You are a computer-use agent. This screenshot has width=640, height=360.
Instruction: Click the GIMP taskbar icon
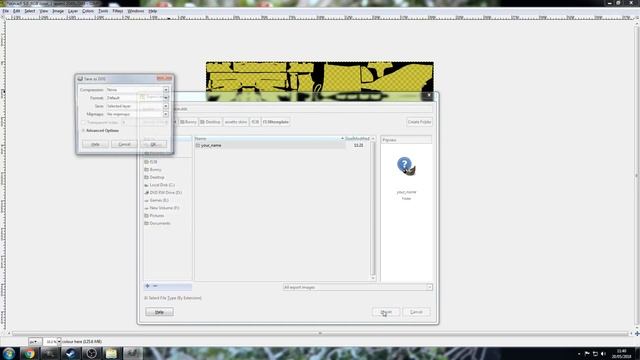pyautogui.click(x=133, y=353)
